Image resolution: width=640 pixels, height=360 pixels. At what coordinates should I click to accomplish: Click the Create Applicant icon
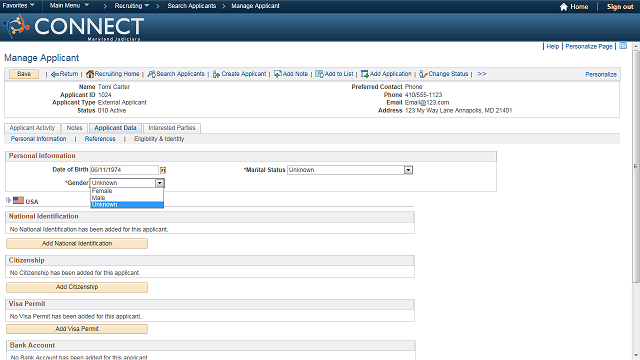216,74
